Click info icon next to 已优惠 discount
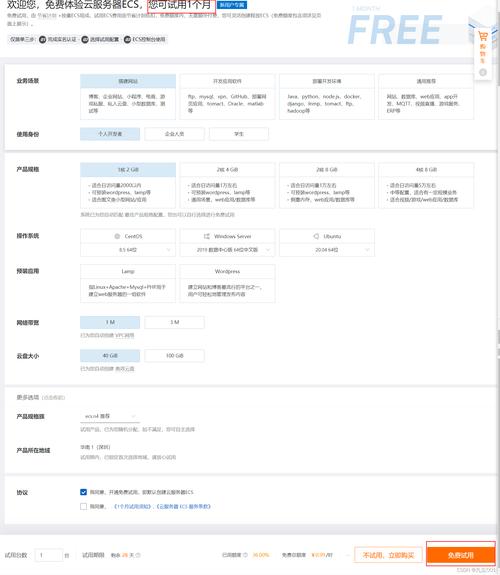 (245, 555)
